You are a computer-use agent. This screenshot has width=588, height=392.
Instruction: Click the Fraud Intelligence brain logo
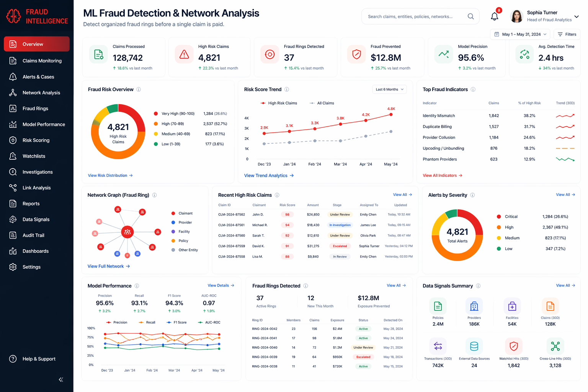[14, 16]
